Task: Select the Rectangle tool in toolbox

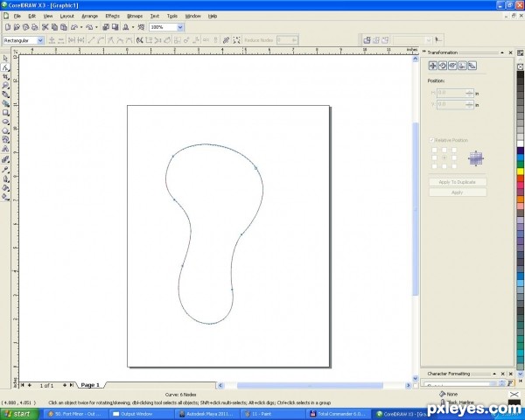Action: pos(5,113)
